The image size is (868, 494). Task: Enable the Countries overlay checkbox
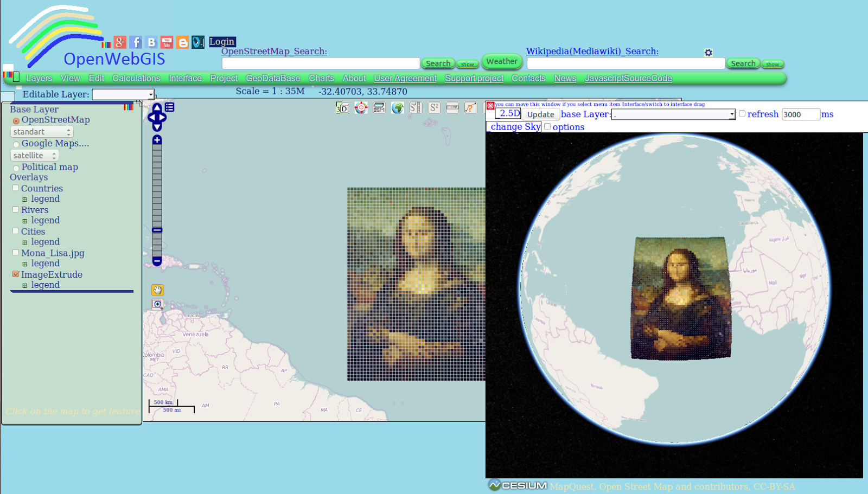16,188
